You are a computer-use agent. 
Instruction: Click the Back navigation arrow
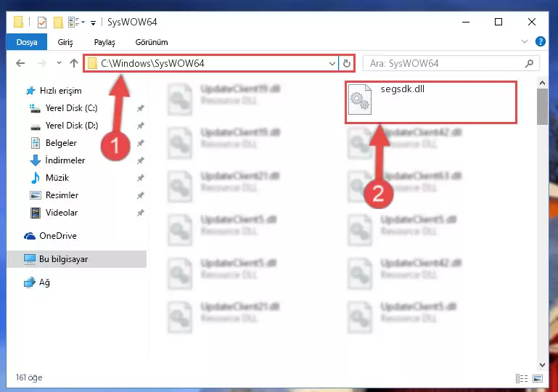point(20,63)
